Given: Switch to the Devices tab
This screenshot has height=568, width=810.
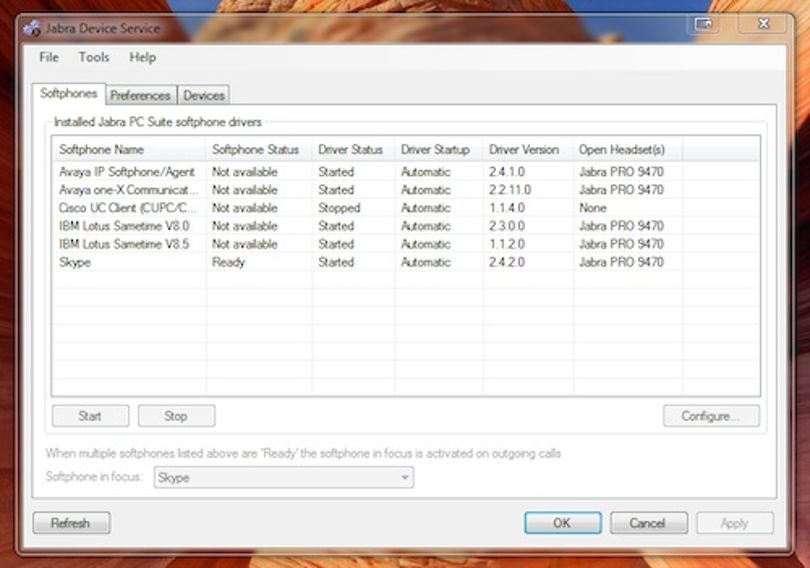Looking at the screenshot, I should pyautogui.click(x=204, y=95).
